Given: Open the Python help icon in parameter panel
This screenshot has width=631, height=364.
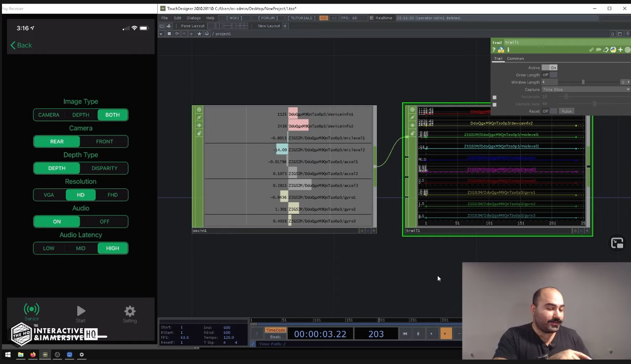Looking at the screenshot, I should tap(500, 50).
